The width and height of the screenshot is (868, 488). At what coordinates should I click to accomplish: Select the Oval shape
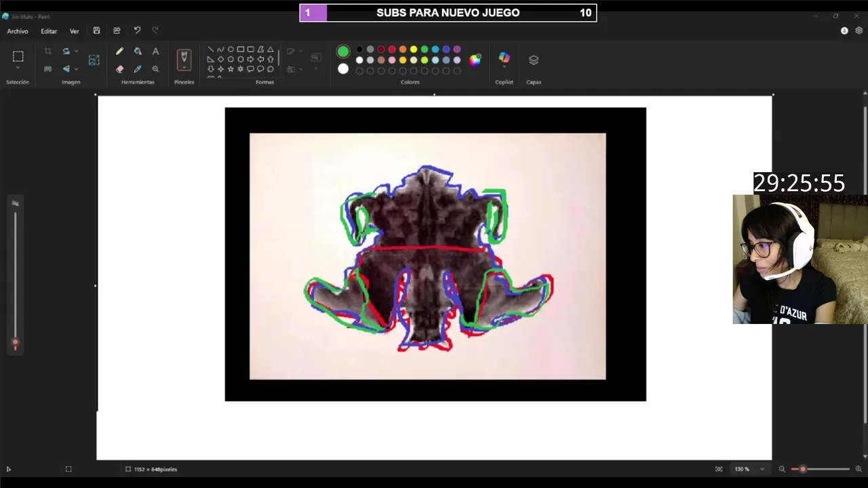coord(231,49)
